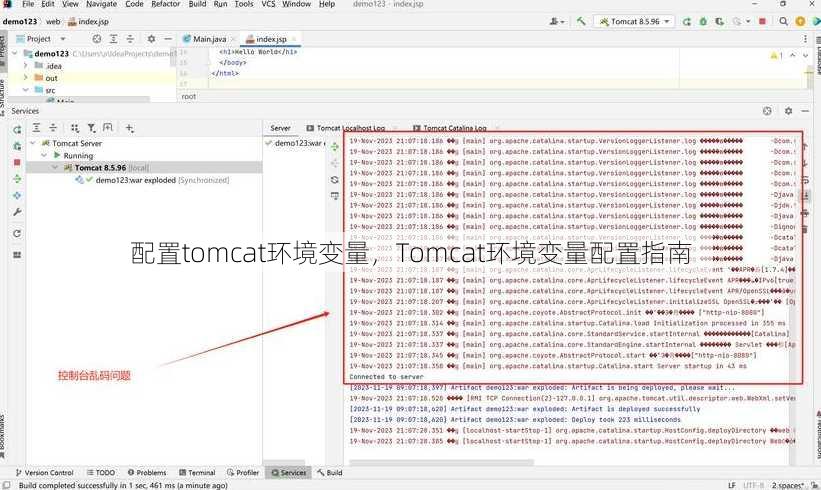The height and width of the screenshot is (490, 821).
Task: Open Services filter options
Action: 92,128
